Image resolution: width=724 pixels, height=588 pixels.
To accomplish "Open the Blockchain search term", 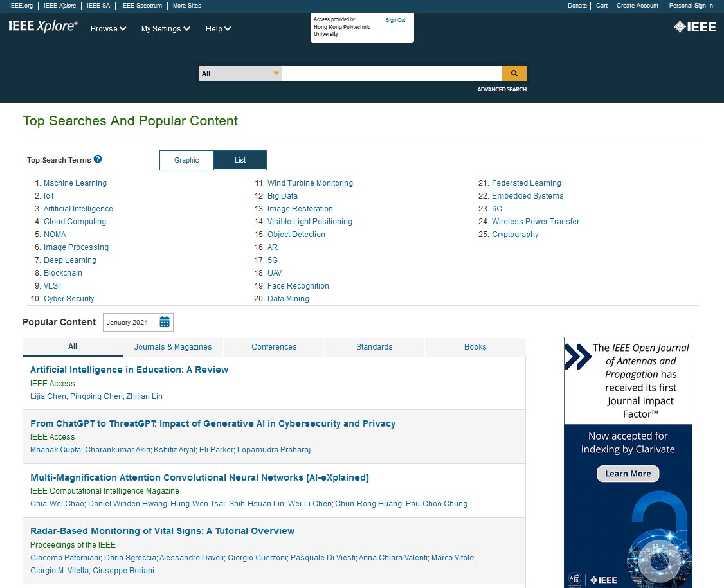I will (63, 273).
